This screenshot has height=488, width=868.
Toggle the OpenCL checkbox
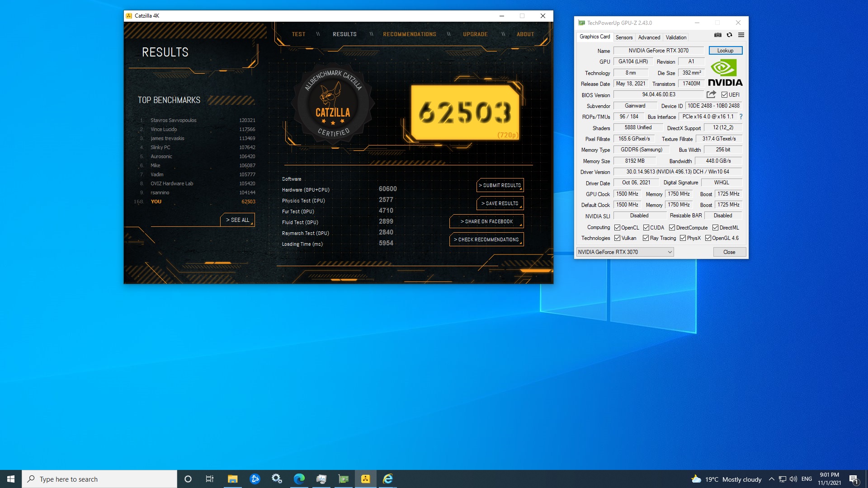(x=617, y=228)
